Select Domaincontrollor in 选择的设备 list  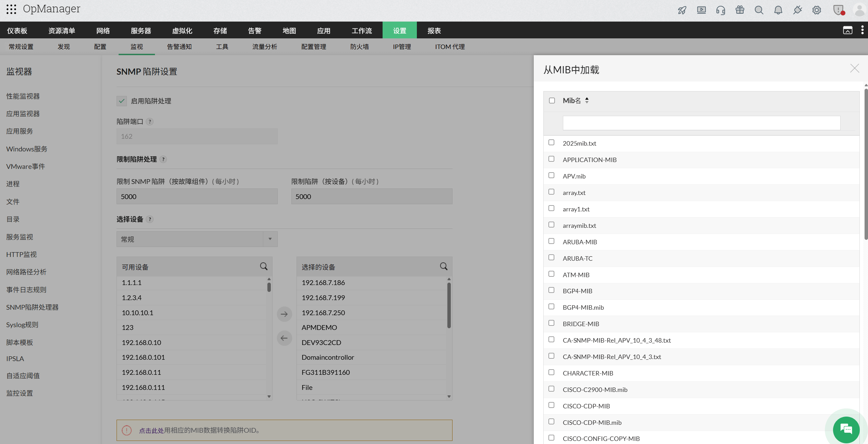pos(371,357)
